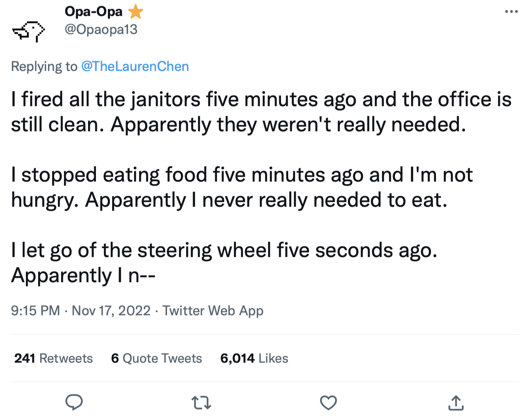Open the three-dots more options menu

[x=511, y=12]
